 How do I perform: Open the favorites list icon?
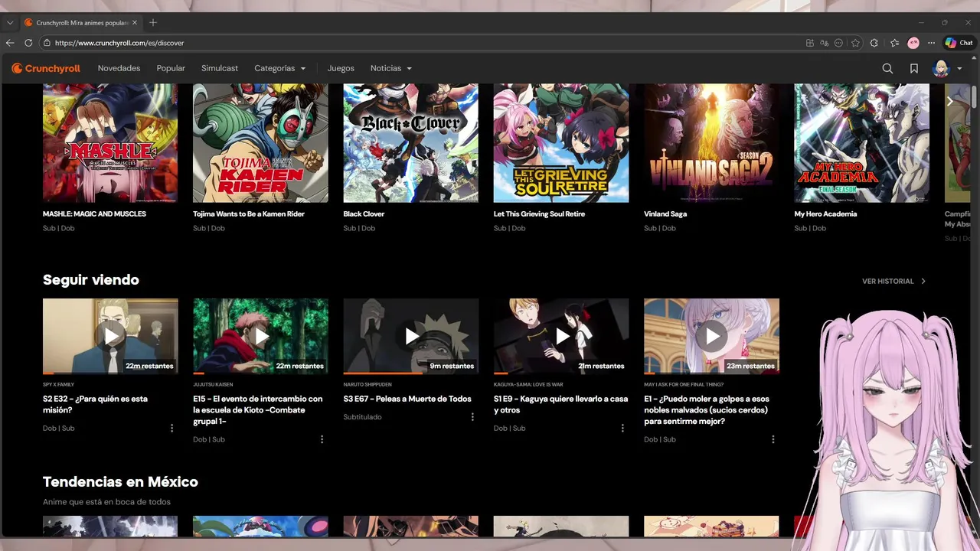pos(894,43)
